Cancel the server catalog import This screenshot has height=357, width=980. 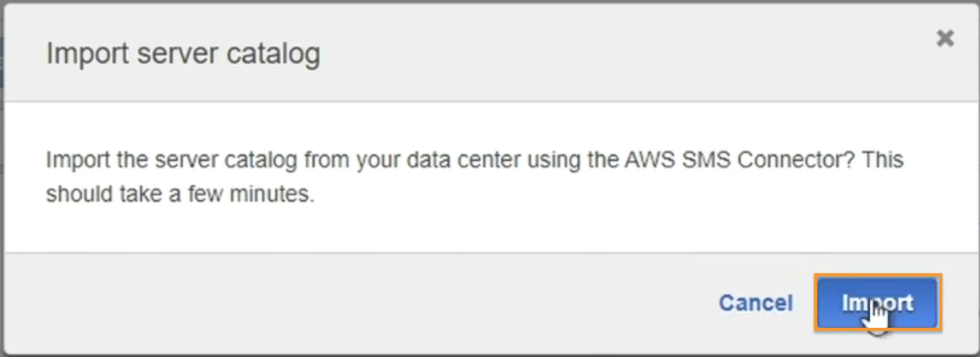(x=755, y=303)
